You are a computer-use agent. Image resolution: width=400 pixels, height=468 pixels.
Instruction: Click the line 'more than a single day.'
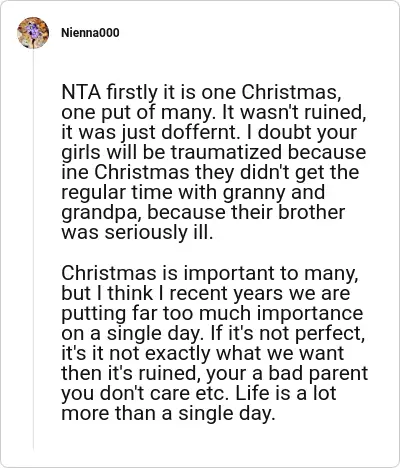coord(168,414)
